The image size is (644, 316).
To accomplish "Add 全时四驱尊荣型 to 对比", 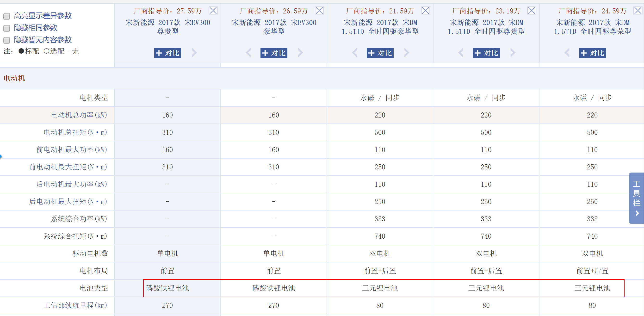I will (x=592, y=53).
